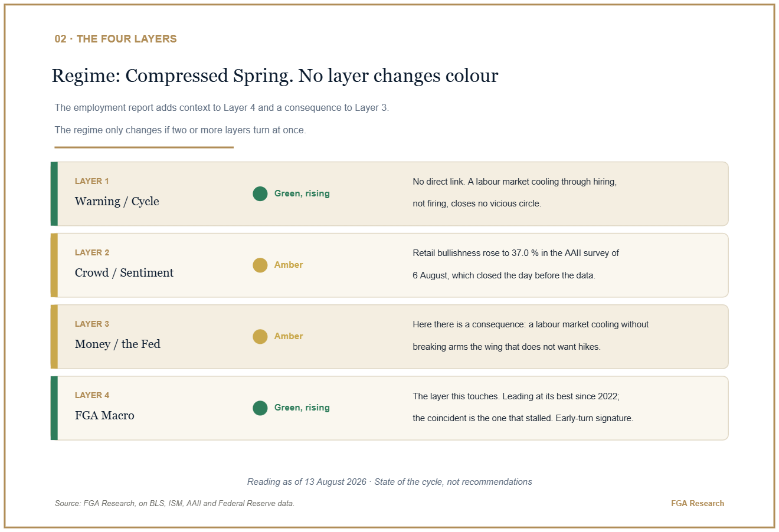Image resolution: width=779 pixels, height=532 pixels.
Task: Click the amber side bar of Layer 3 card
Action: tap(54, 336)
